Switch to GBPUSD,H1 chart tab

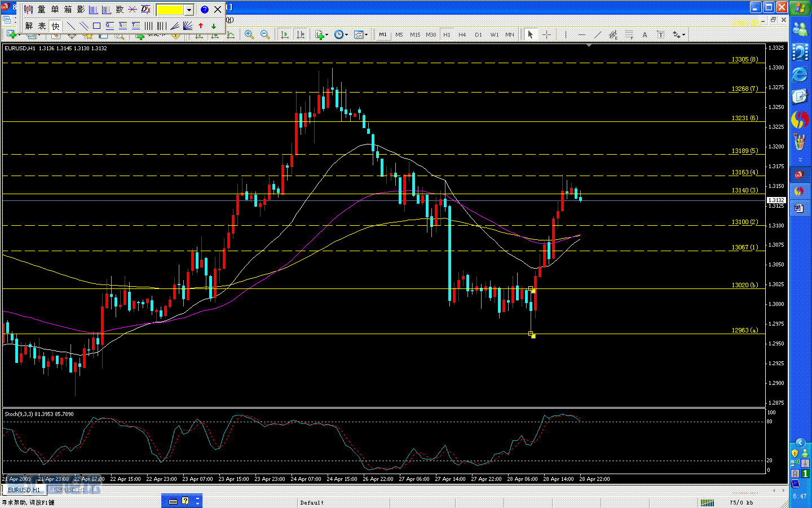(x=70, y=490)
